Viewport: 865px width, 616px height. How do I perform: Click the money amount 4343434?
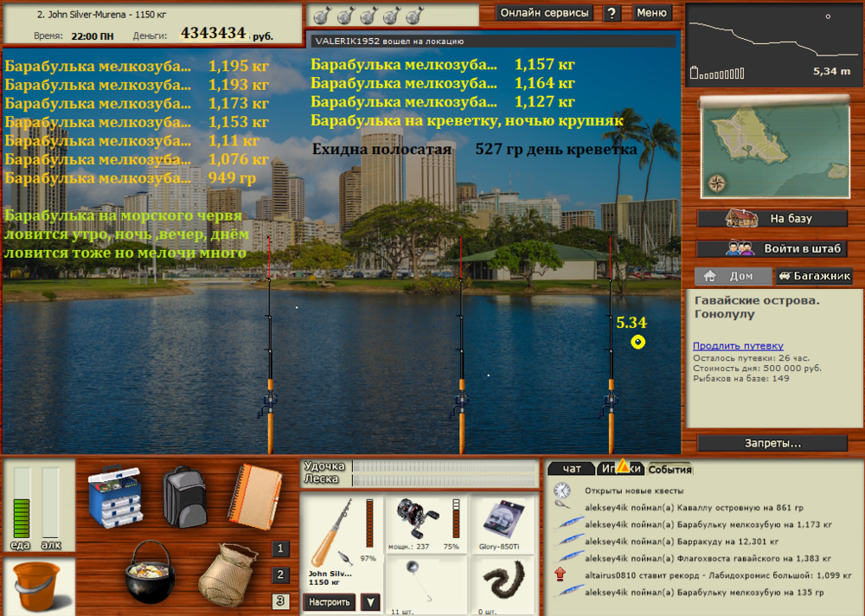coord(213,34)
